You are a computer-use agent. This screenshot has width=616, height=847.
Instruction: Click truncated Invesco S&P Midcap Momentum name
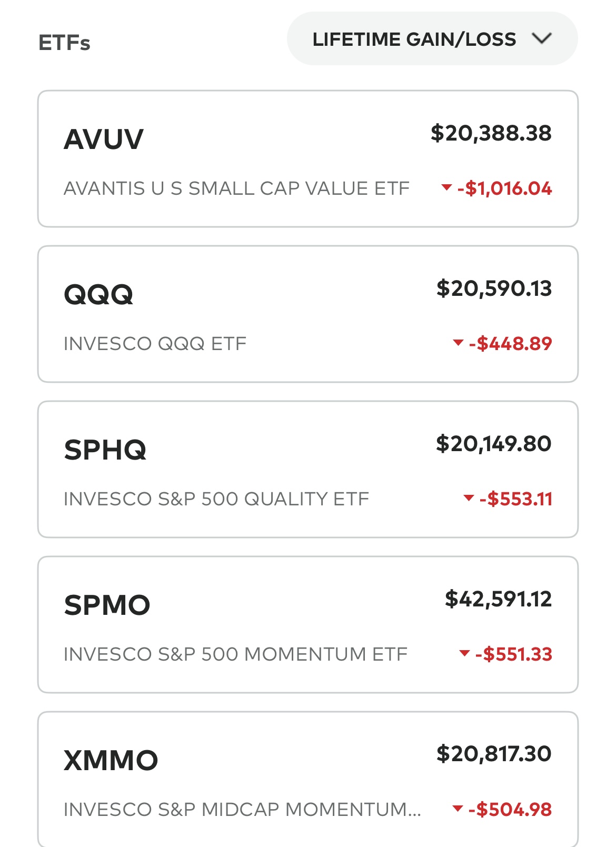[242, 810]
